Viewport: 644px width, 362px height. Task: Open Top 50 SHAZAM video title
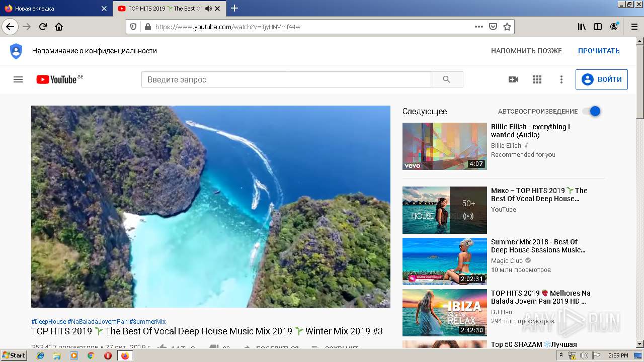coord(534,344)
